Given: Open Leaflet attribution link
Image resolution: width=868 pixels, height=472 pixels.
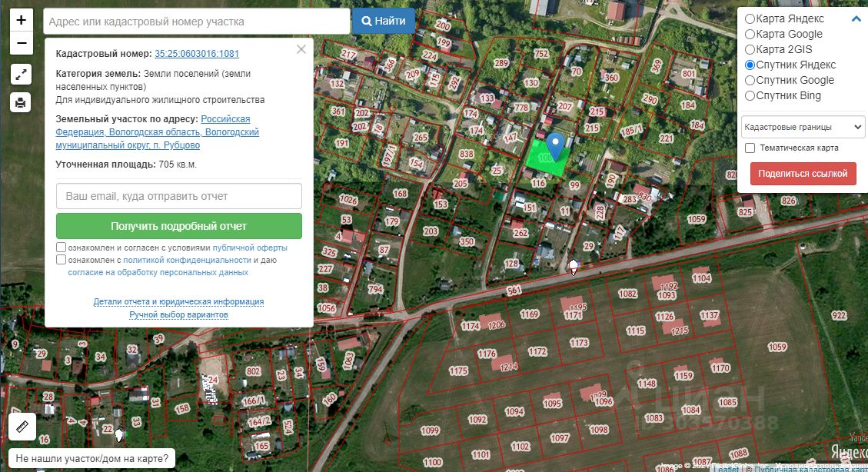Looking at the screenshot, I should 726,469.
